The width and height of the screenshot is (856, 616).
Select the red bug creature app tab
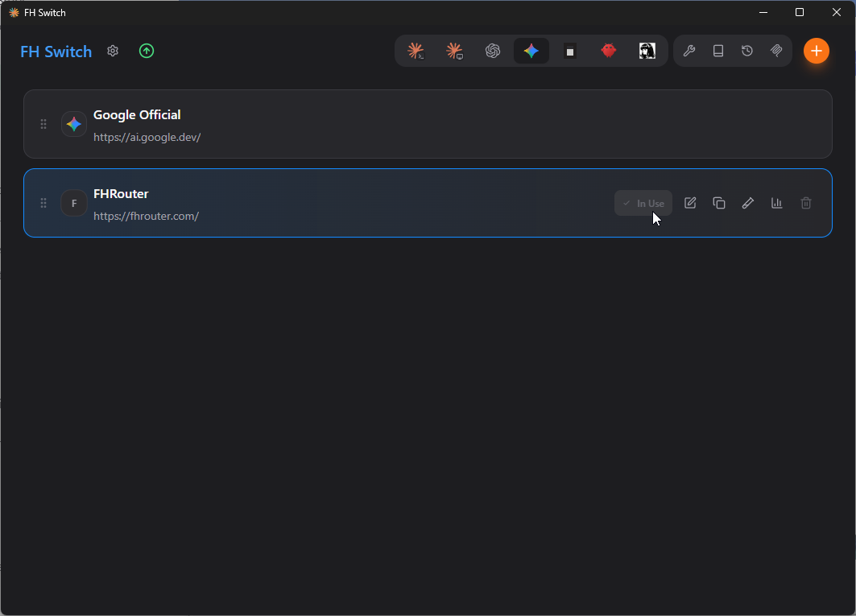(x=608, y=51)
